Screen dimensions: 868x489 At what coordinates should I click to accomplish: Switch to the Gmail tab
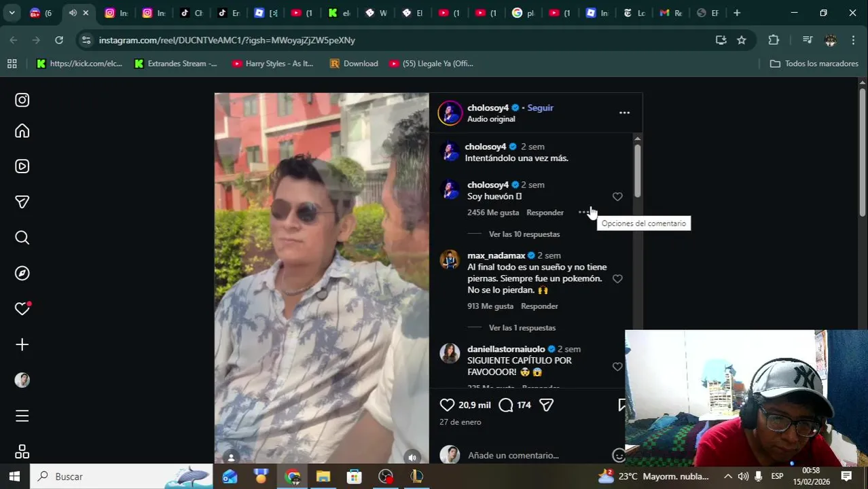tap(670, 13)
